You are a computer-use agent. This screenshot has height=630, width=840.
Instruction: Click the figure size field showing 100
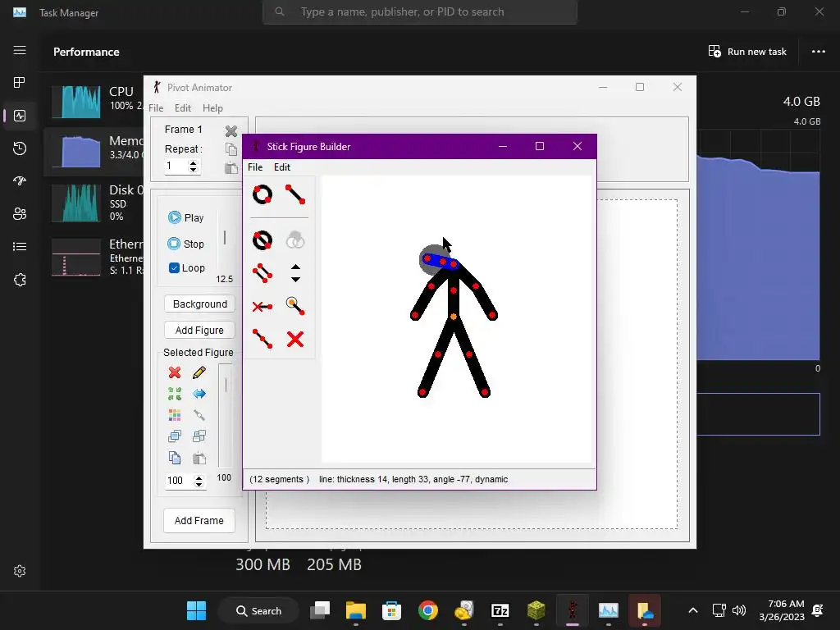click(x=179, y=481)
